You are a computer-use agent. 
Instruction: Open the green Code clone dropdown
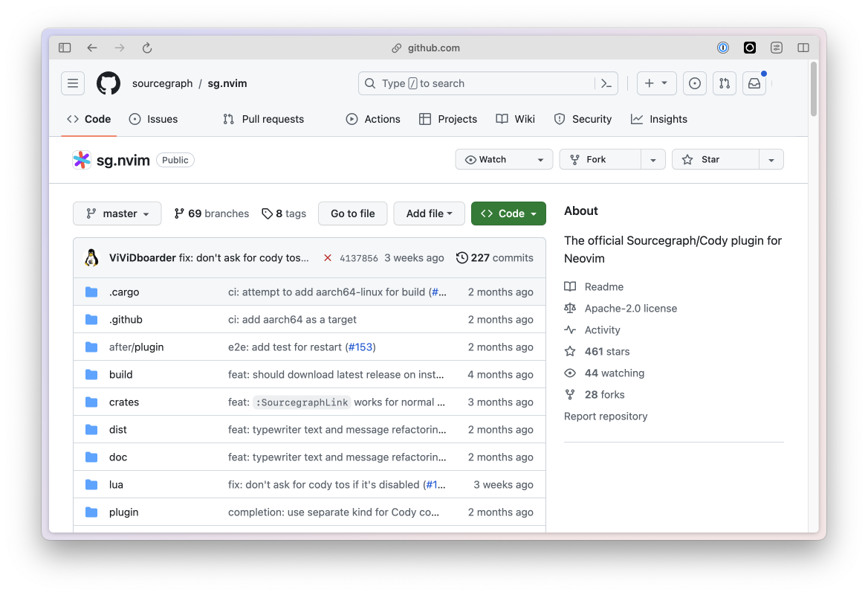tap(508, 213)
